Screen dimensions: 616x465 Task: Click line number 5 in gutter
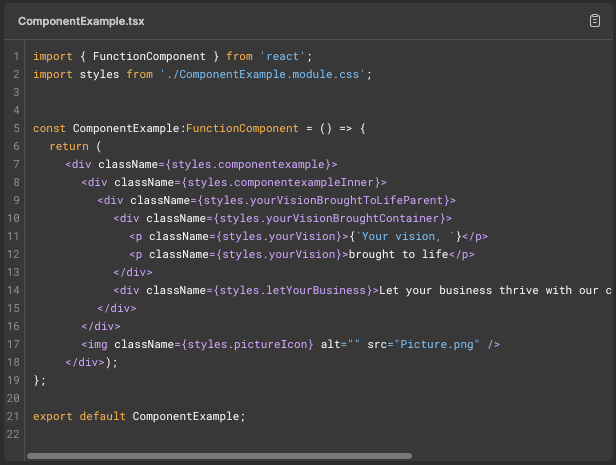click(16, 128)
